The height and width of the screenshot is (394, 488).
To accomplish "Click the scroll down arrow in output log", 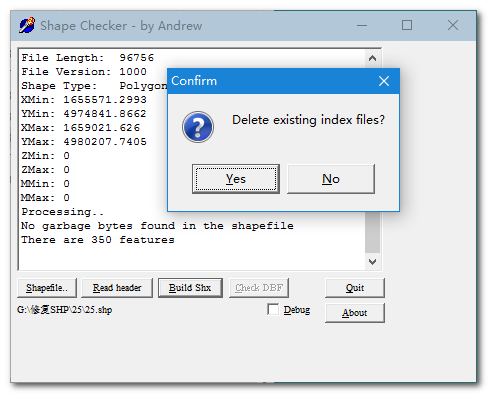I will [372, 262].
